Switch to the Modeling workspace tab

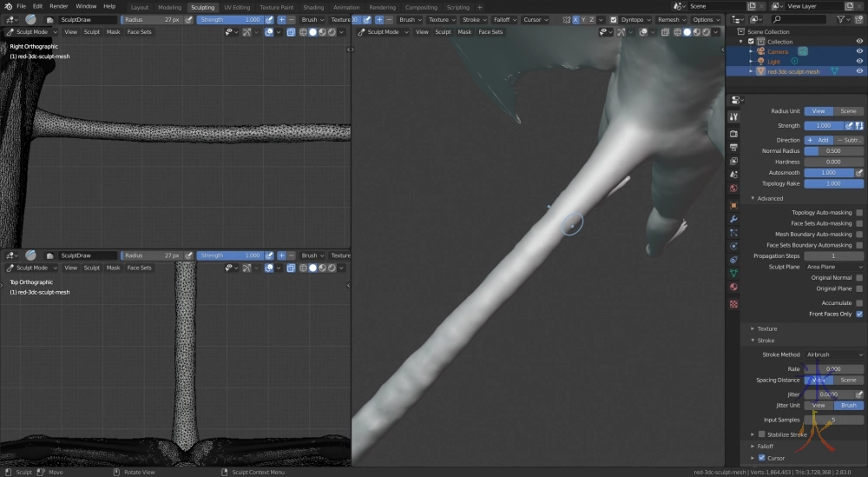(169, 7)
